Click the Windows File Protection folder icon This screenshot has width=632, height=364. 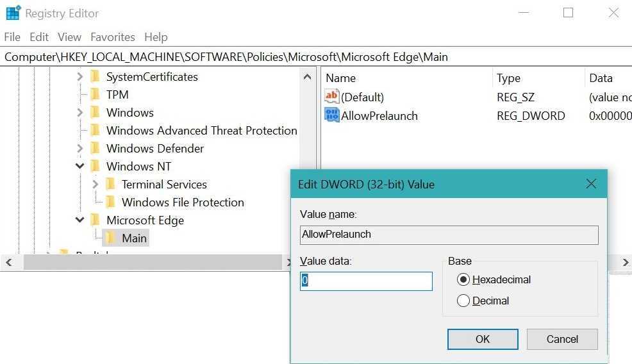click(110, 202)
